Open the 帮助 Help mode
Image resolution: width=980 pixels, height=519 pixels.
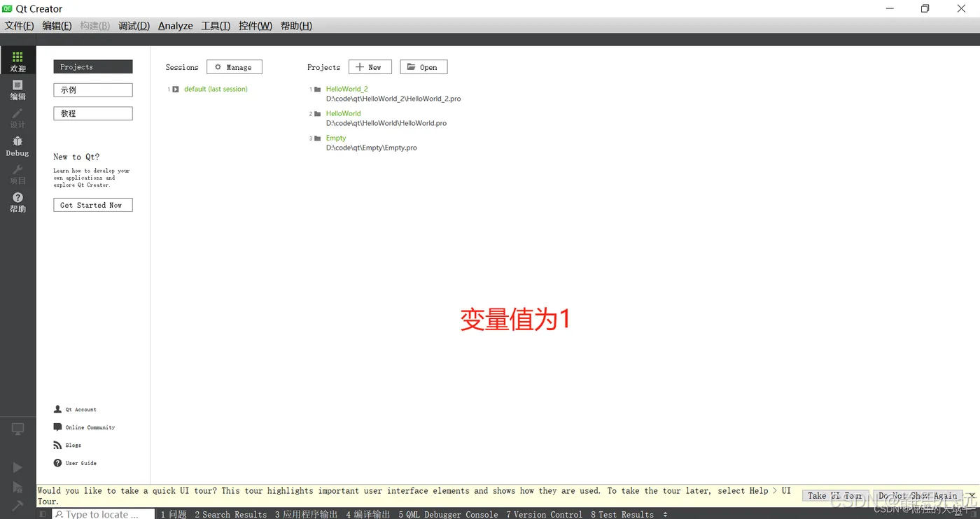pos(17,202)
